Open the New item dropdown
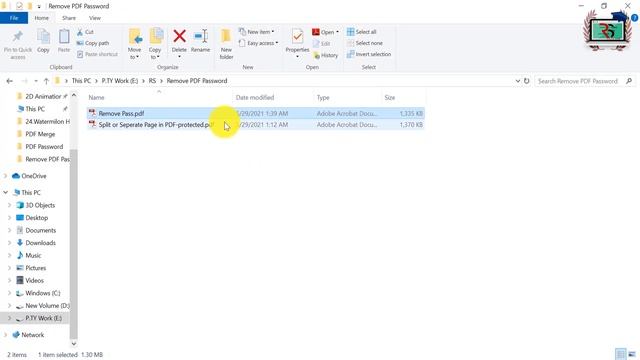The image size is (640, 360). [256, 31]
